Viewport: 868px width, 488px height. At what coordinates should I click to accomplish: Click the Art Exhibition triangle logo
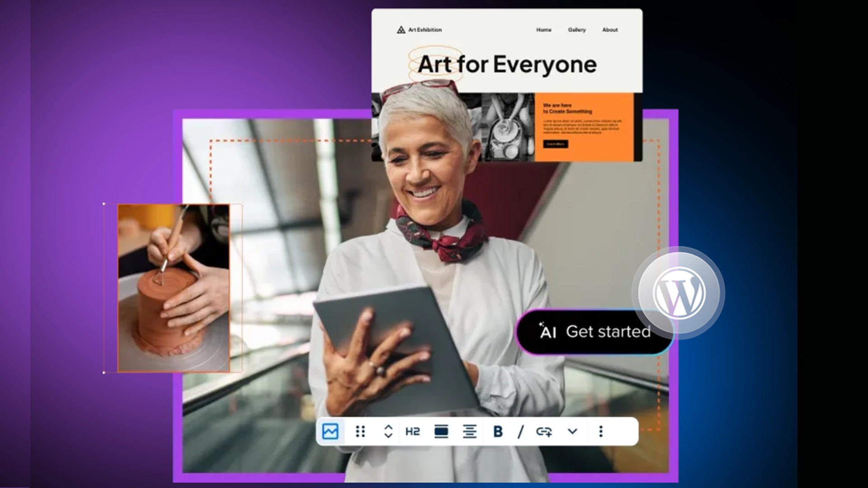point(401,30)
